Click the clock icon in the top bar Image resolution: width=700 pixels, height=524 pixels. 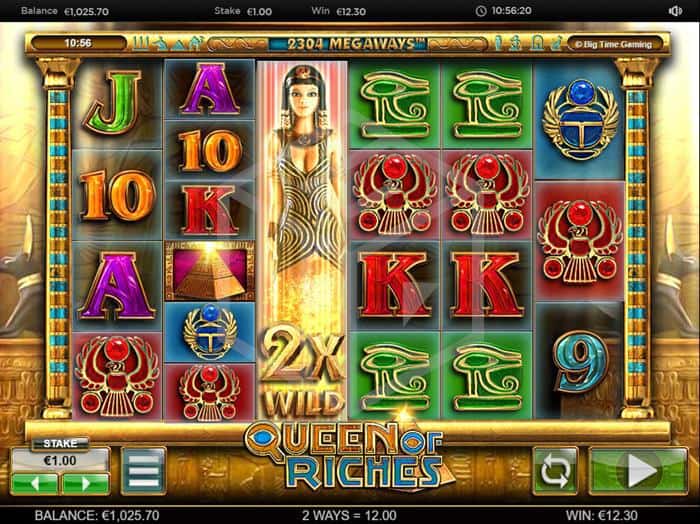[x=481, y=11]
